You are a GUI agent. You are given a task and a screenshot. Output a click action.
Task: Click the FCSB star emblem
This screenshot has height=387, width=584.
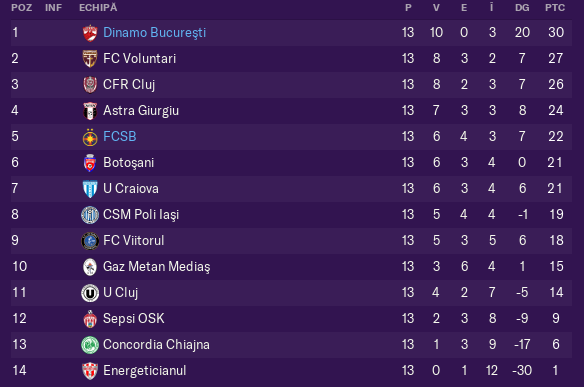pos(90,137)
